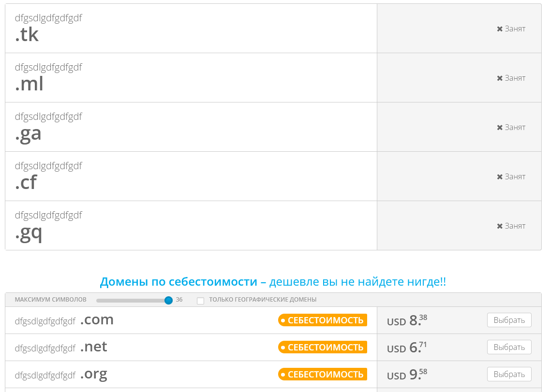Click the X icon next to .tk status
Image resolution: width=550 pixels, height=392 pixels.
pyautogui.click(x=500, y=29)
